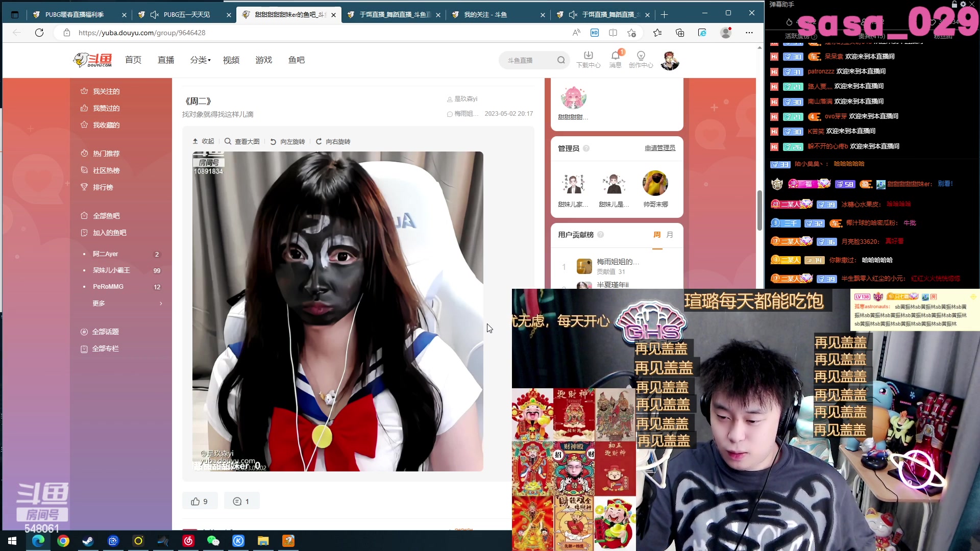Open WeChat from the taskbar
This screenshot has height=551, width=980.
(213, 541)
